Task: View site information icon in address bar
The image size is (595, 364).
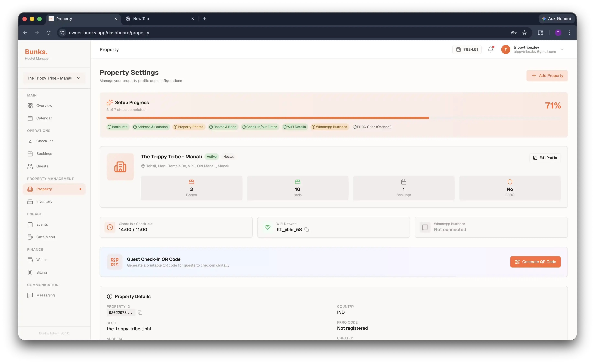Action: tap(62, 33)
